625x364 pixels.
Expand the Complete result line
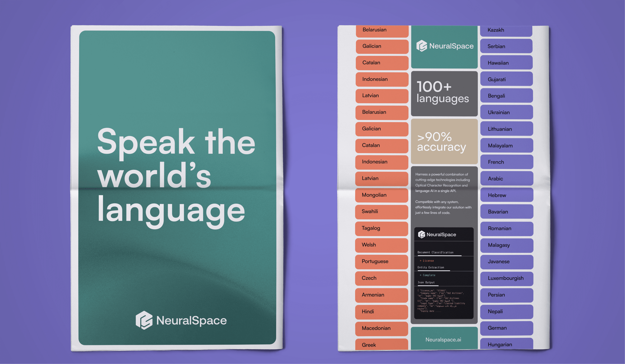(428, 275)
